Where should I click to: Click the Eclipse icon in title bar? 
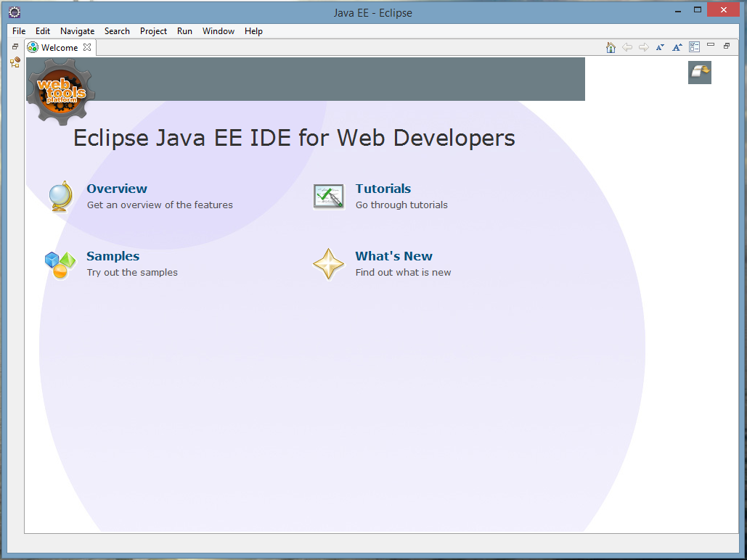(x=15, y=12)
